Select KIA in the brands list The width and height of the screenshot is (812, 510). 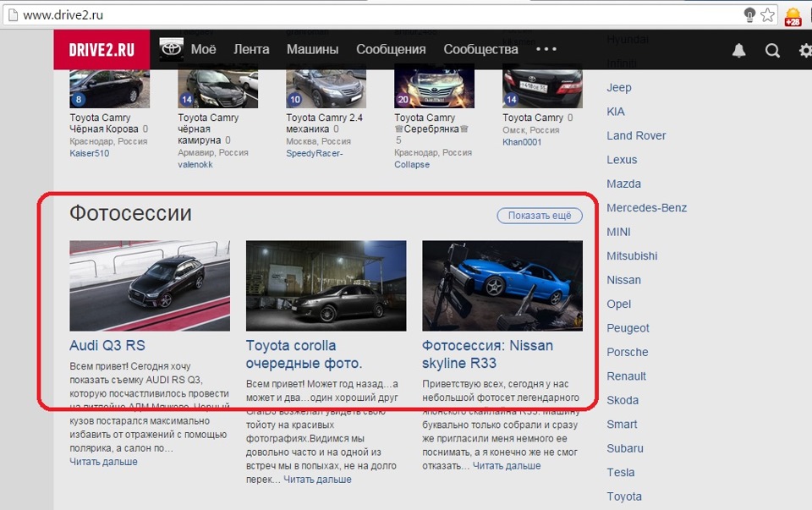[616, 112]
